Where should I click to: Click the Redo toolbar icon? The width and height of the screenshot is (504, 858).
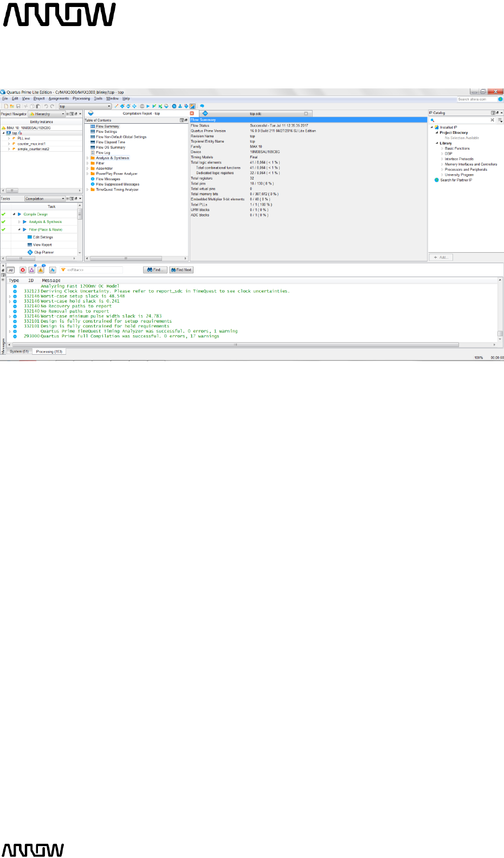coord(52,106)
